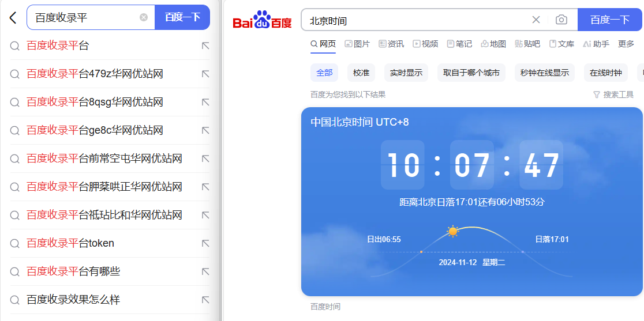The width and height of the screenshot is (644, 321).
Task: Select 全部 filter chip
Action: point(324,73)
